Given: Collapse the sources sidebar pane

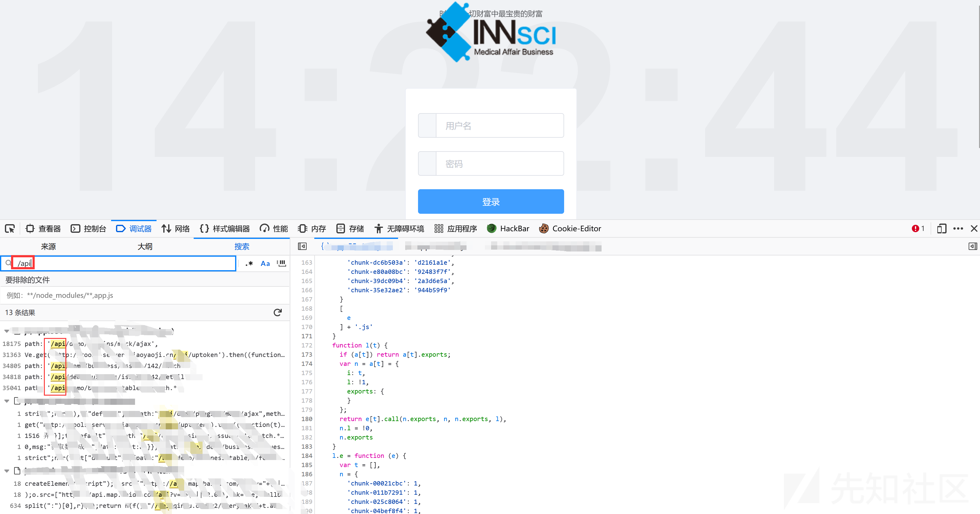Looking at the screenshot, I should pos(302,246).
